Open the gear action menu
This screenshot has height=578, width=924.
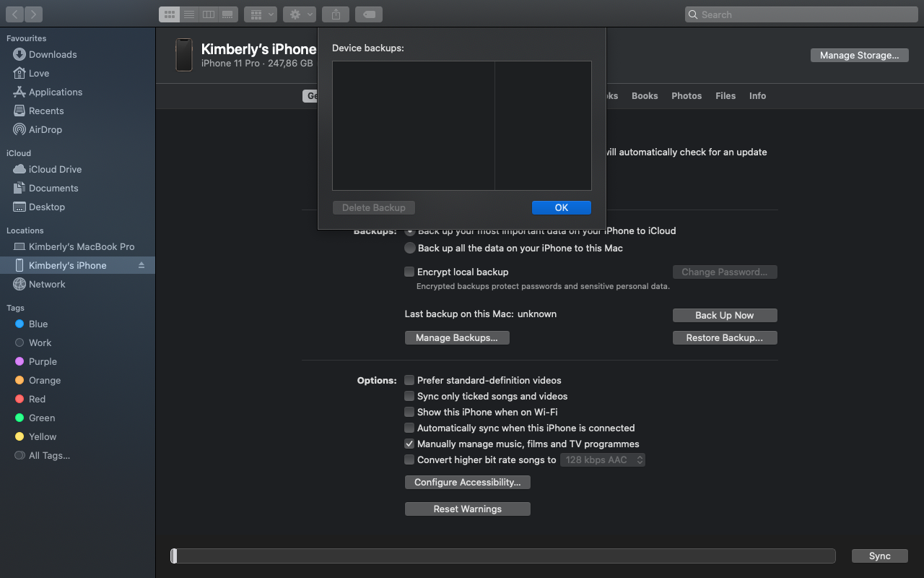pyautogui.click(x=300, y=14)
